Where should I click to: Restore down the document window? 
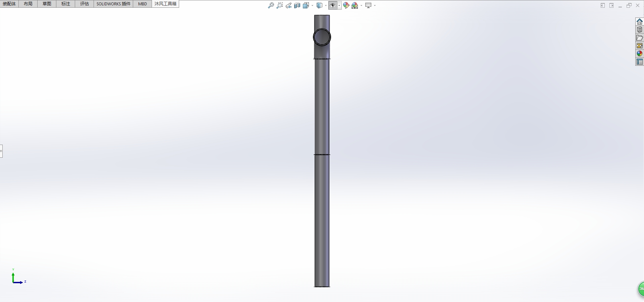629,5
